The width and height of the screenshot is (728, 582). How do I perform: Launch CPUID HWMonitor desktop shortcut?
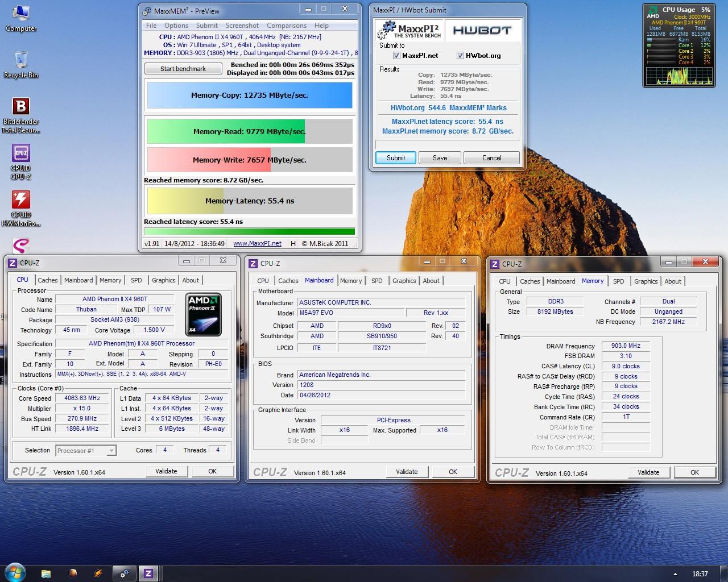(x=21, y=209)
